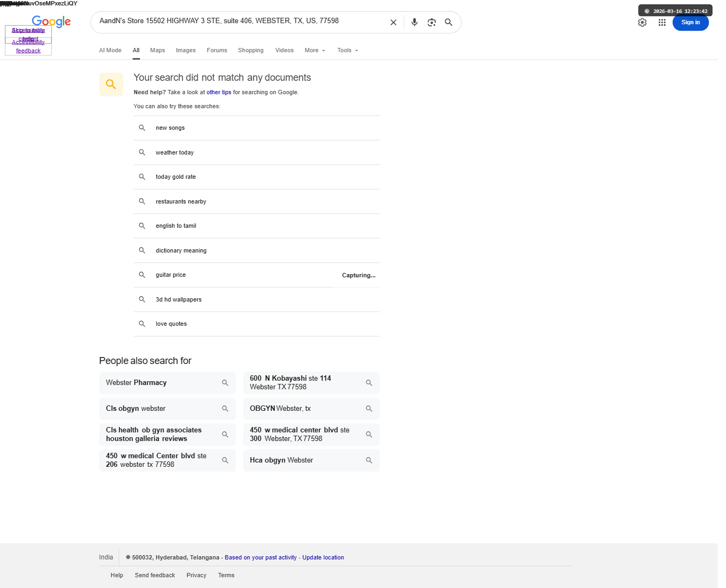Image resolution: width=726 pixels, height=588 pixels.
Task: Open search by image camera icon
Action: click(431, 23)
